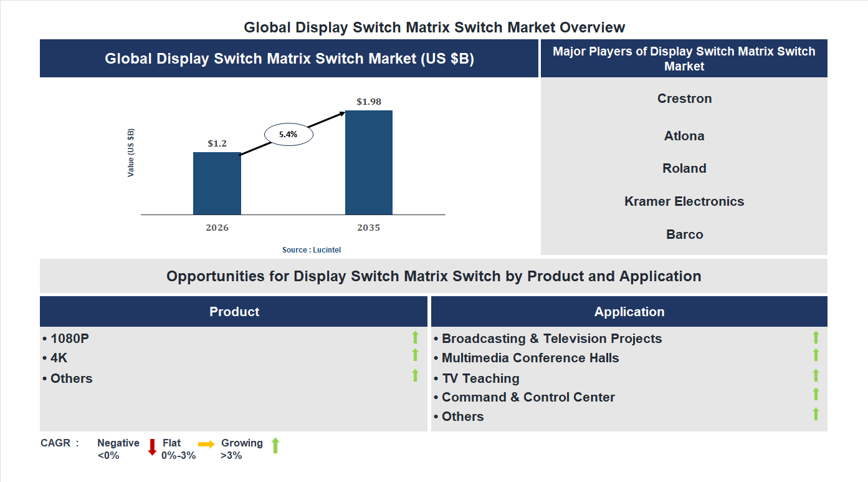Click the Opportunities section banner
This screenshot has width=868, height=482.
[434, 276]
